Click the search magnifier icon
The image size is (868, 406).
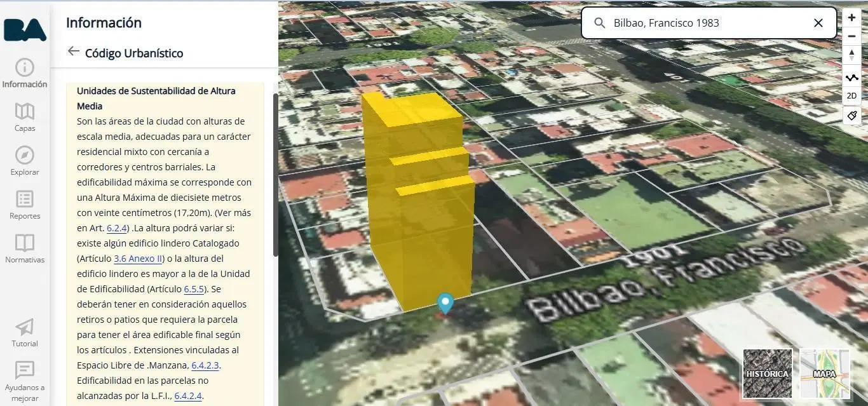click(599, 23)
